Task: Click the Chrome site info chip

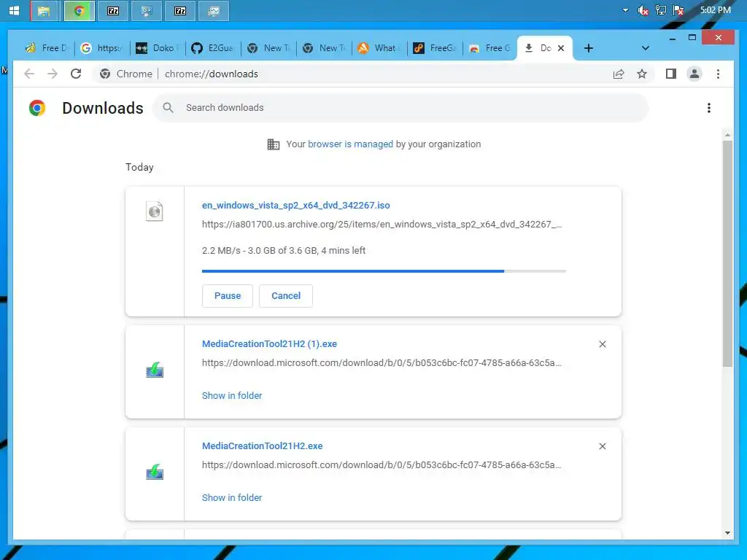Action: [x=125, y=74]
